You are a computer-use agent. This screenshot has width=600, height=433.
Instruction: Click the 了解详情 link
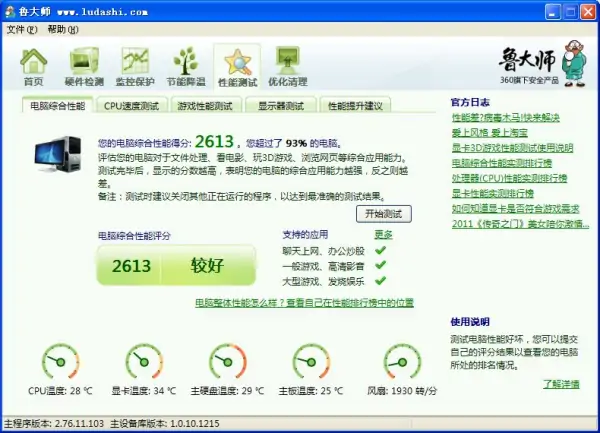point(561,384)
